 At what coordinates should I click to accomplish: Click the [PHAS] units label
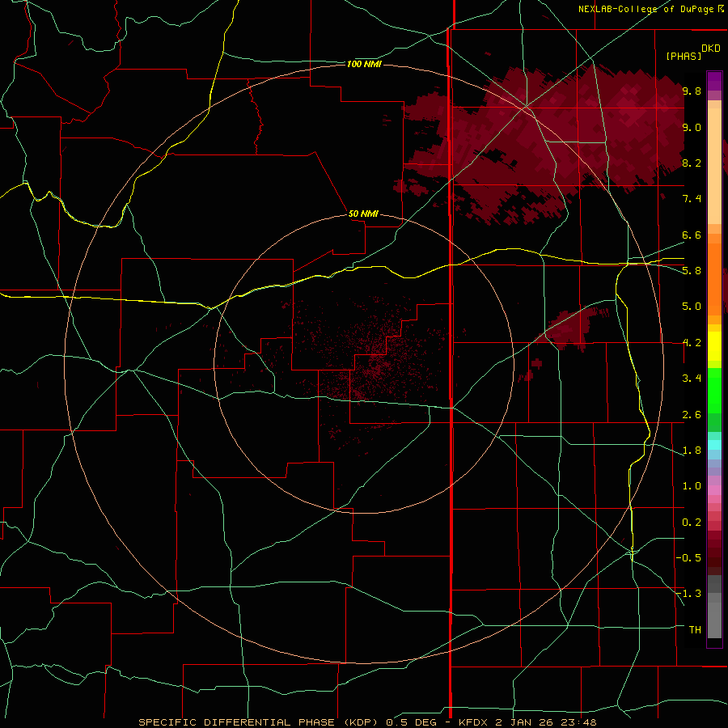[684, 56]
